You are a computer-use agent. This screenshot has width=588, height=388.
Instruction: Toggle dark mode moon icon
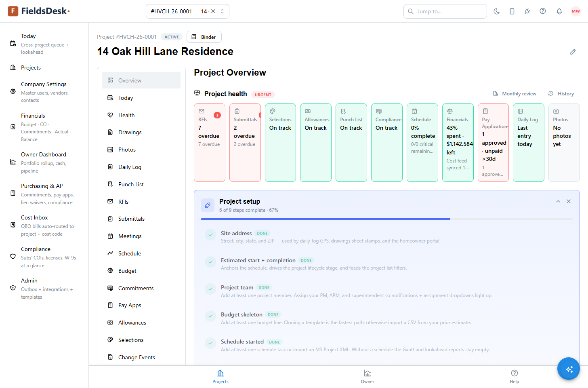(x=497, y=11)
